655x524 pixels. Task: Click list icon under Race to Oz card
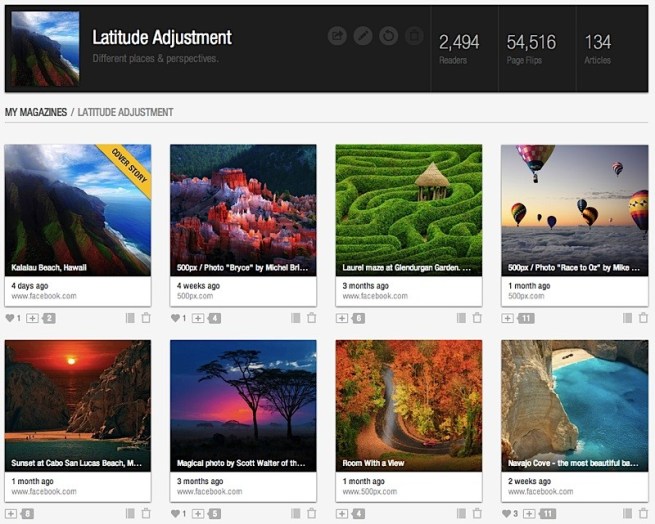tap(627, 318)
